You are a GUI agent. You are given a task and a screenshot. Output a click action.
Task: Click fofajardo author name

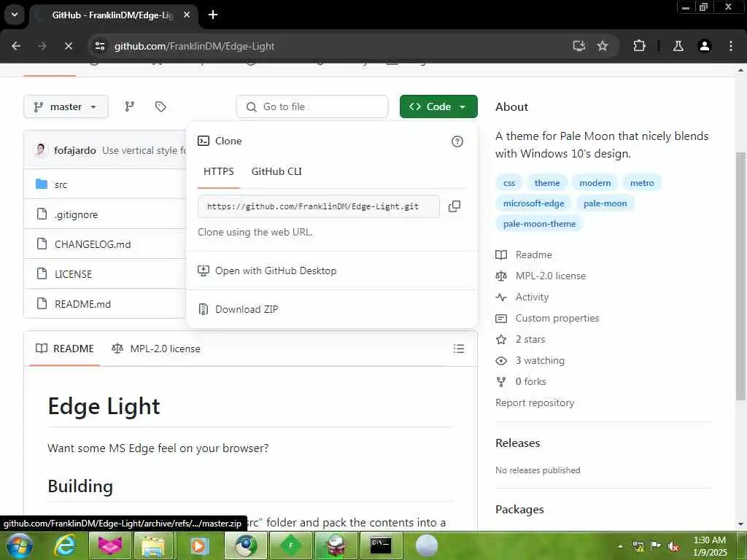[75, 150]
